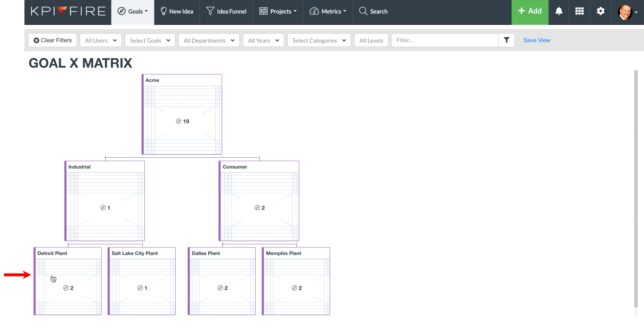The width and height of the screenshot is (644, 328).
Task: Open the Select Categories dropdown
Action: coord(319,40)
